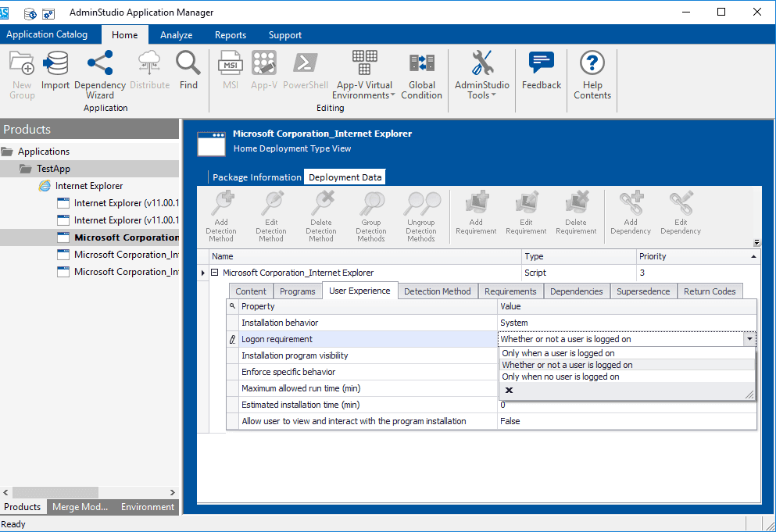Open Help Contents

592,75
